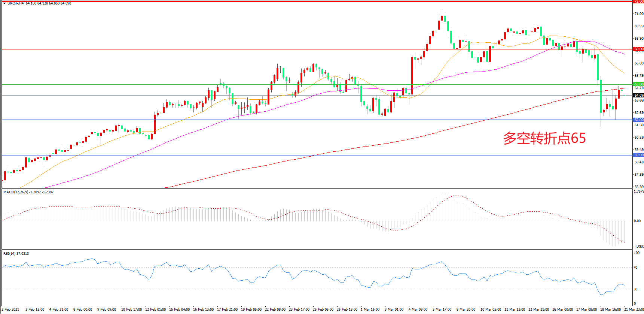The width and height of the screenshot is (644, 314).
Task: Click the 30 level on RSI scale
Action: [x=635, y=289]
